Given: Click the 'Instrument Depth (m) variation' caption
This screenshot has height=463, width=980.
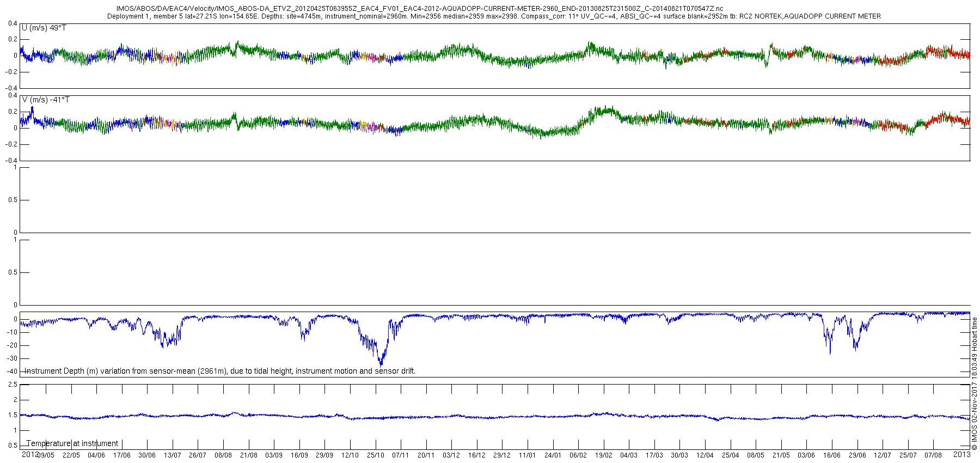Looking at the screenshot, I should pos(220,371).
